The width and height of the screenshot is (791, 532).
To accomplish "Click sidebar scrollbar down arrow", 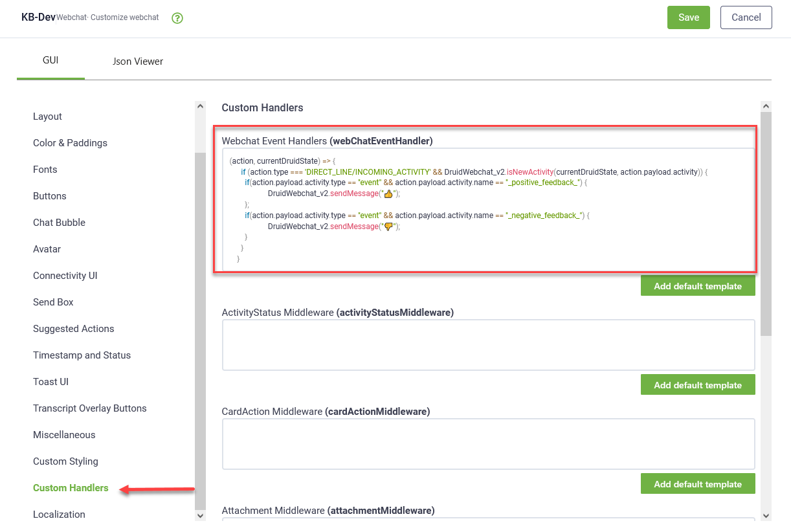I will coord(200,516).
